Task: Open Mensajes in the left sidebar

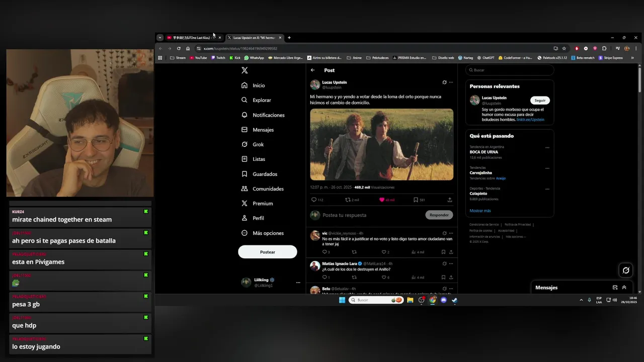Action: [x=258, y=130]
